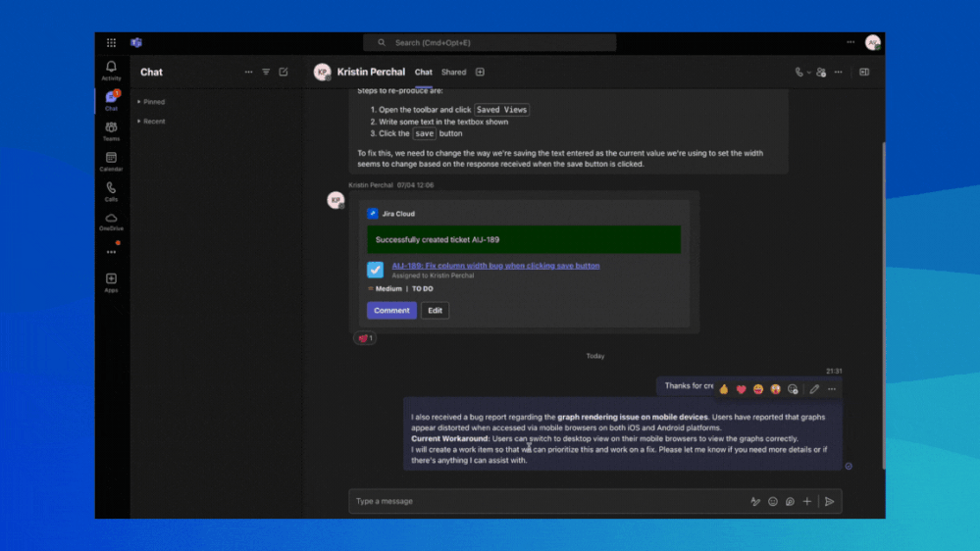980x551 pixels.
Task: Click the "TO DO" status label
Action: click(422, 288)
